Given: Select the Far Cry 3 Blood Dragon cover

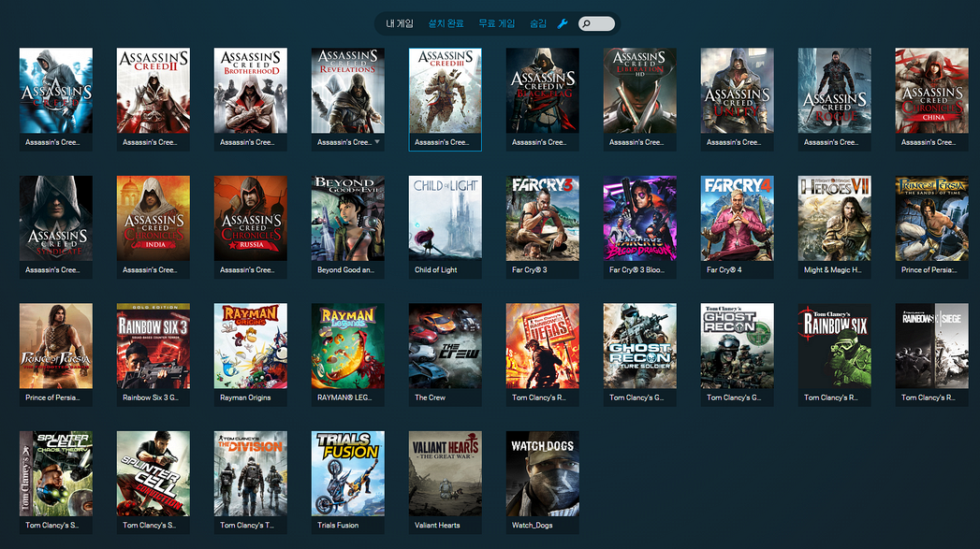Looking at the screenshot, I should (x=639, y=218).
